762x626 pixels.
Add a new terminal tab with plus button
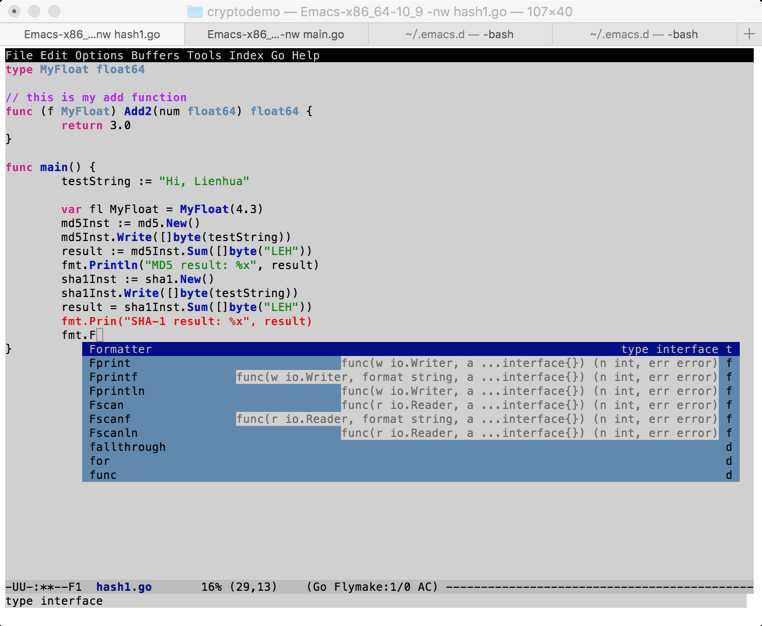749,34
